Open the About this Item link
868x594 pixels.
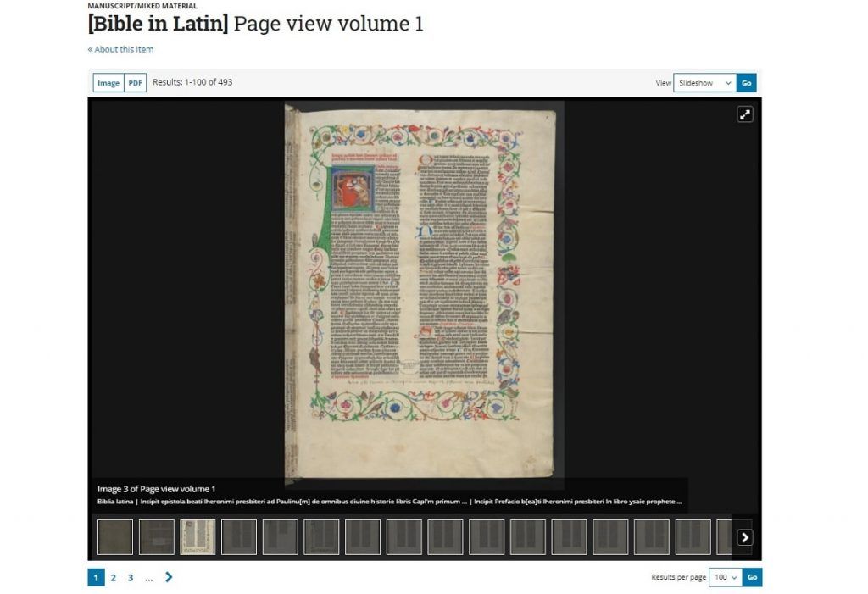tap(120, 49)
